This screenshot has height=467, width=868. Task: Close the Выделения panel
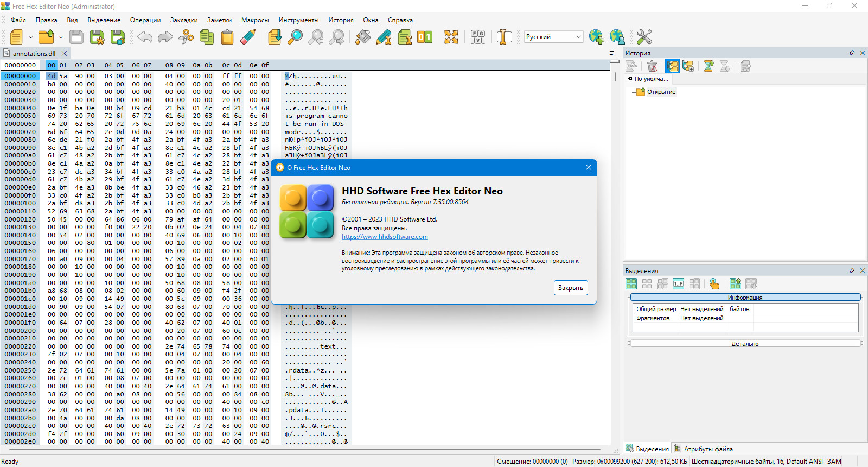tap(863, 270)
